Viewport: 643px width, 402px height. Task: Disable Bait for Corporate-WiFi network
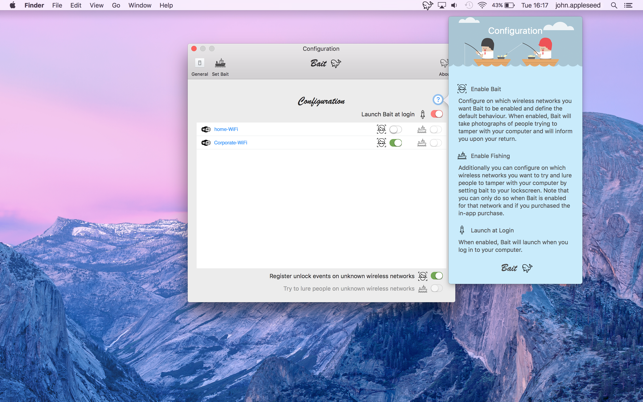395,143
